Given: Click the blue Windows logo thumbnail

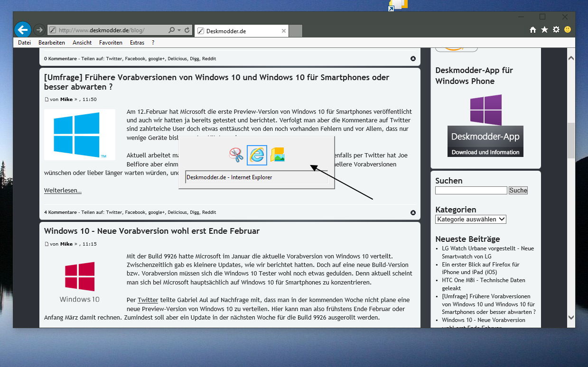Looking at the screenshot, I should click(80, 135).
